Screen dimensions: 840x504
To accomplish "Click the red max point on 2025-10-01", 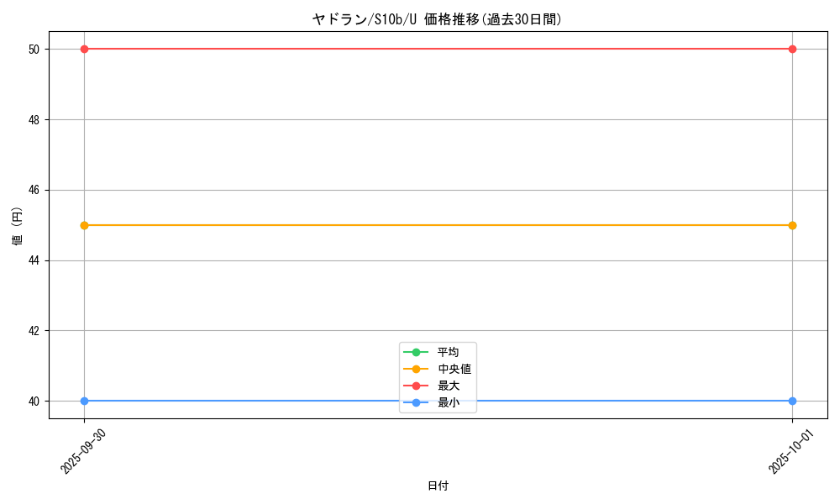I will (792, 49).
